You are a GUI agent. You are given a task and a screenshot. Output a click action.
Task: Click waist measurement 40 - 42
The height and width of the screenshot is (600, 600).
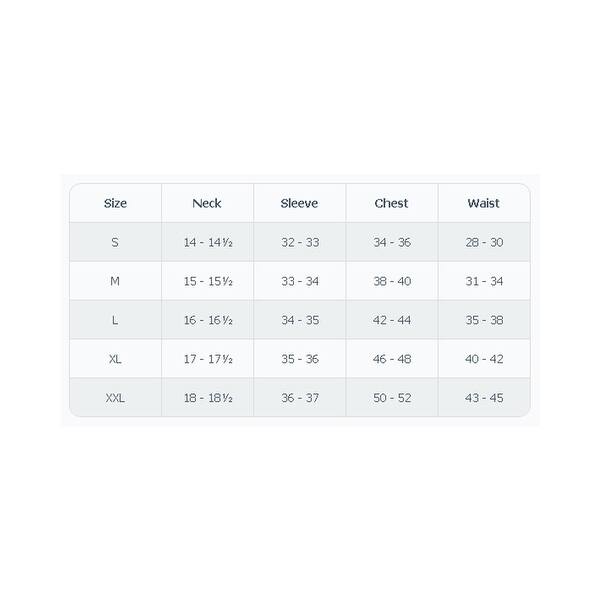pos(484,359)
